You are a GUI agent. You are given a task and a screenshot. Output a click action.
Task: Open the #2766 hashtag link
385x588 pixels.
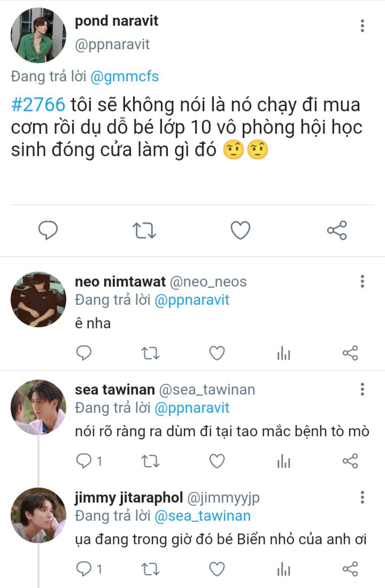(38, 105)
